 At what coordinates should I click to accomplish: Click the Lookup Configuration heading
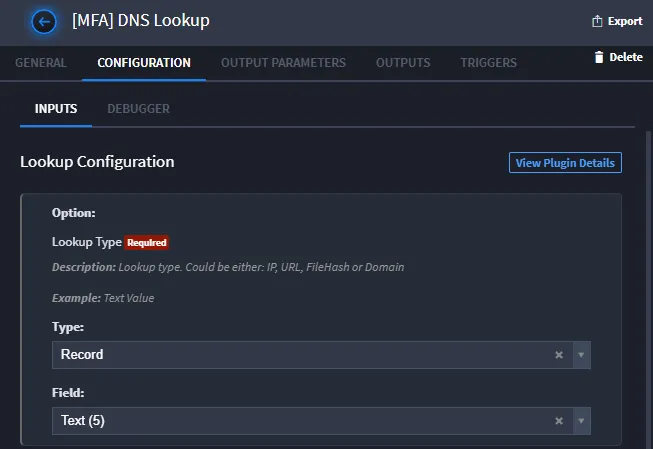tap(97, 162)
